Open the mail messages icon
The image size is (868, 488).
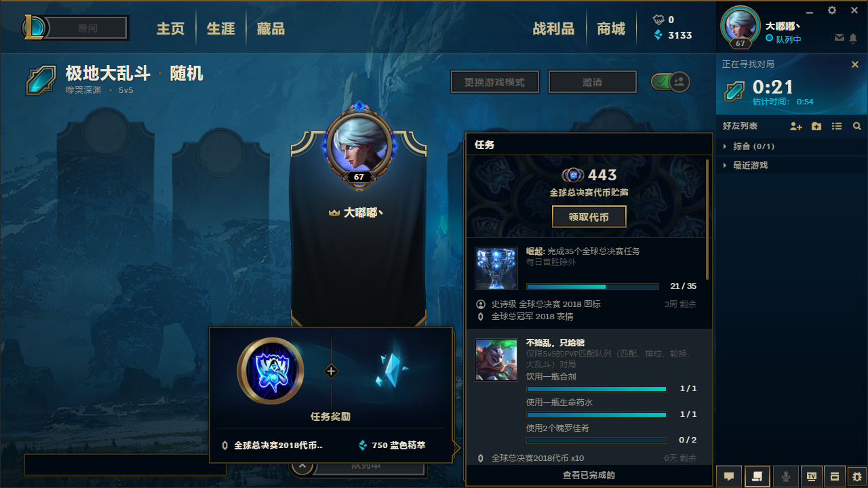(840, 38)
